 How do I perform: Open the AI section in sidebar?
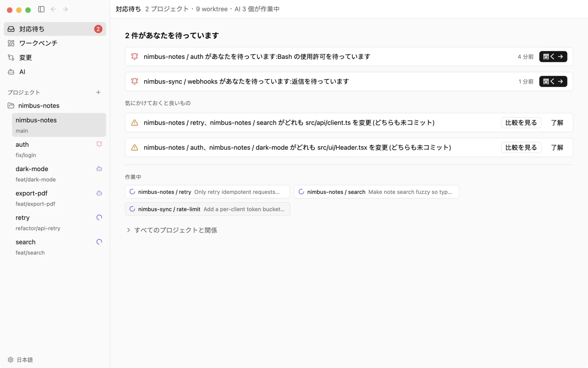pos(55,72)
